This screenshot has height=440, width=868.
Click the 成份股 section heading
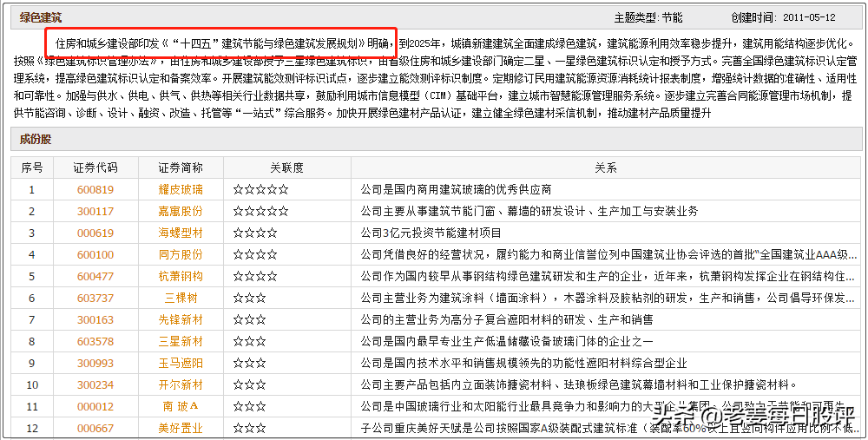tap(36, 140)
